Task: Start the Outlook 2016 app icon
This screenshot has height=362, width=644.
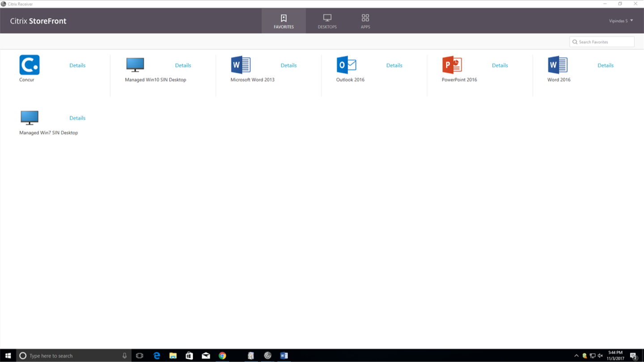Action: point(346,65)
